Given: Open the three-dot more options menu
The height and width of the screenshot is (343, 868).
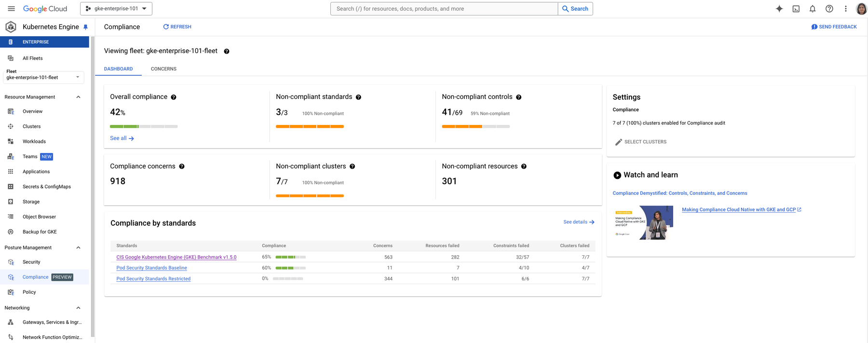Looking at the screenshot, I should [x=845, y=9].
